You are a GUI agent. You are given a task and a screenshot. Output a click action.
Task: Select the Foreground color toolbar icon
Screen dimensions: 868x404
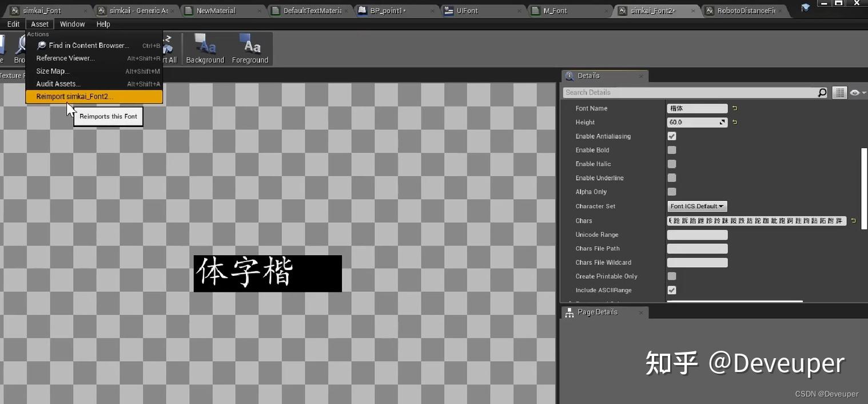[x=250, y=49]
